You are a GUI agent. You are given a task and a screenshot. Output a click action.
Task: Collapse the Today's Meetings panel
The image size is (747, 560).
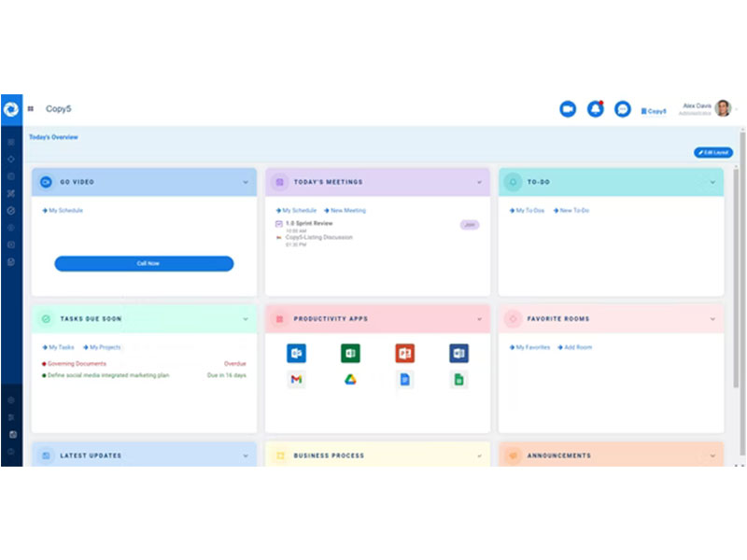(x=480, y=182)
